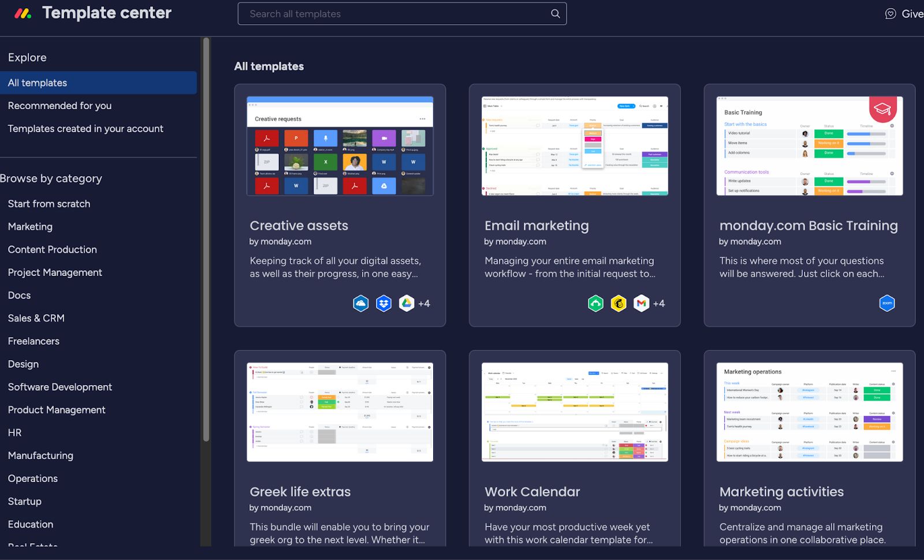924x560 pixels.
Task: Open Greek life extras thumbnail
Action: [340, 412]
